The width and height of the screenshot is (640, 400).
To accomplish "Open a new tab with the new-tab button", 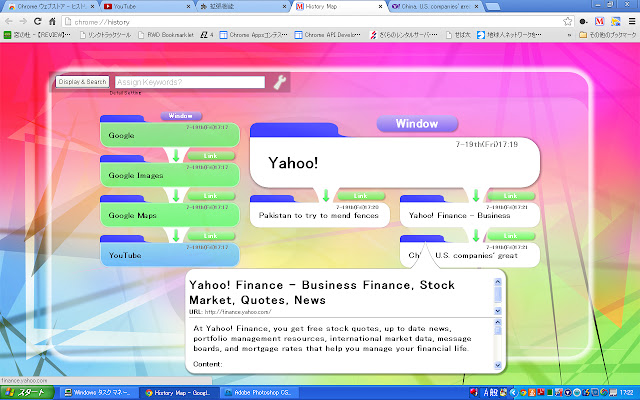I will (493, 7).
